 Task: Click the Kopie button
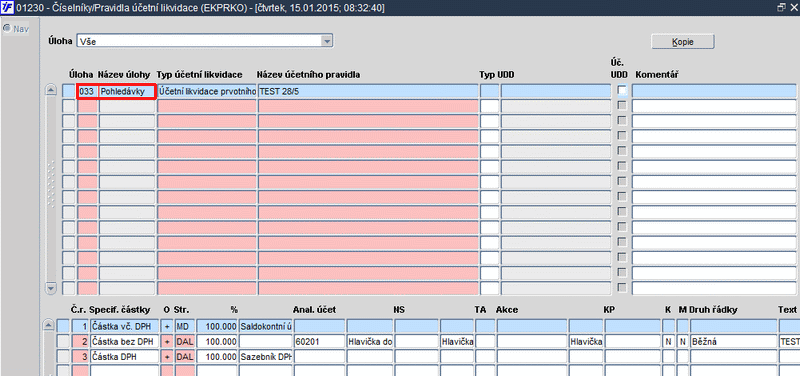[x=683, y=42]
